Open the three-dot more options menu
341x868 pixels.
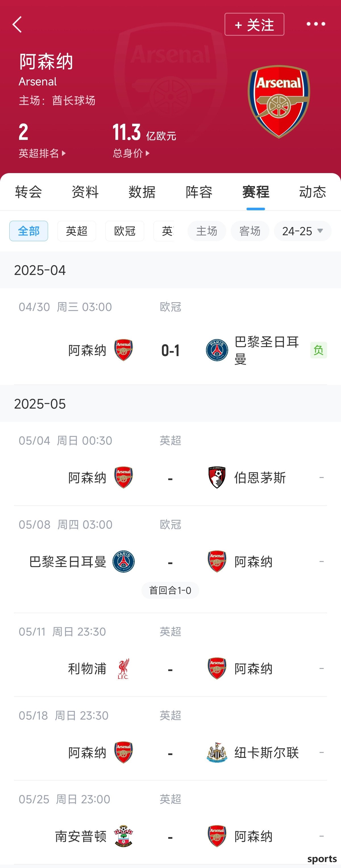click(316, 24)
